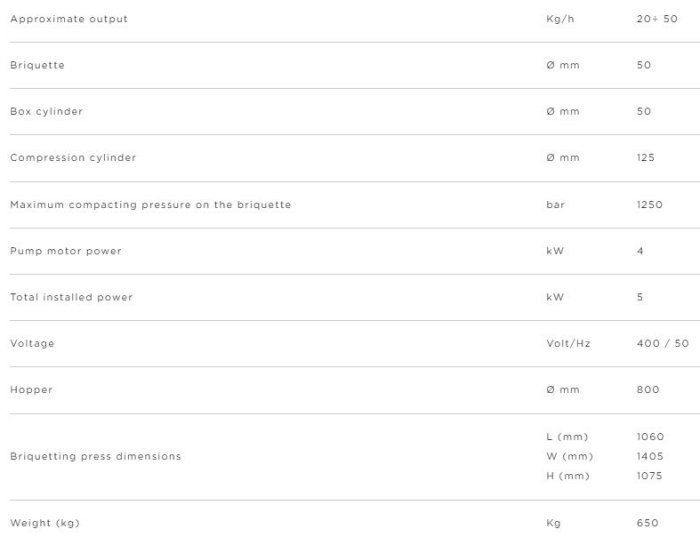This screenshot has height=537, width=700.
Task: Click the hopper value "800"
Action: (648, 389)
